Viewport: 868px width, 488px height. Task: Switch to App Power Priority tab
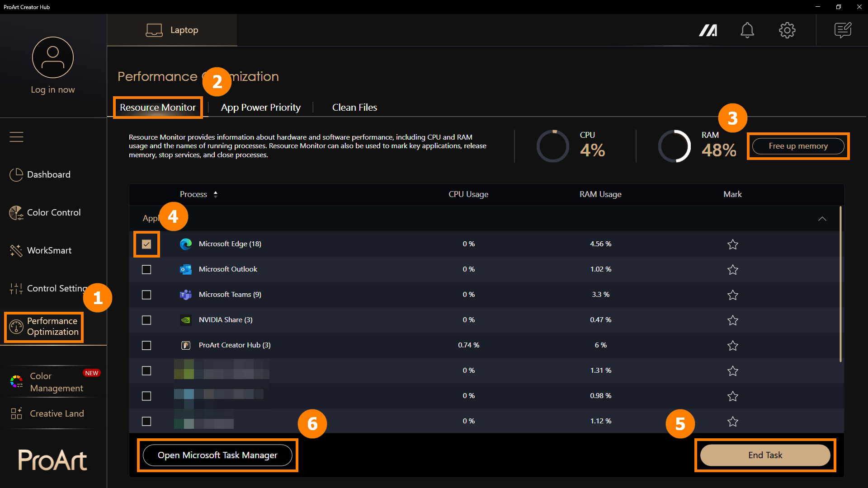point(261,108)
